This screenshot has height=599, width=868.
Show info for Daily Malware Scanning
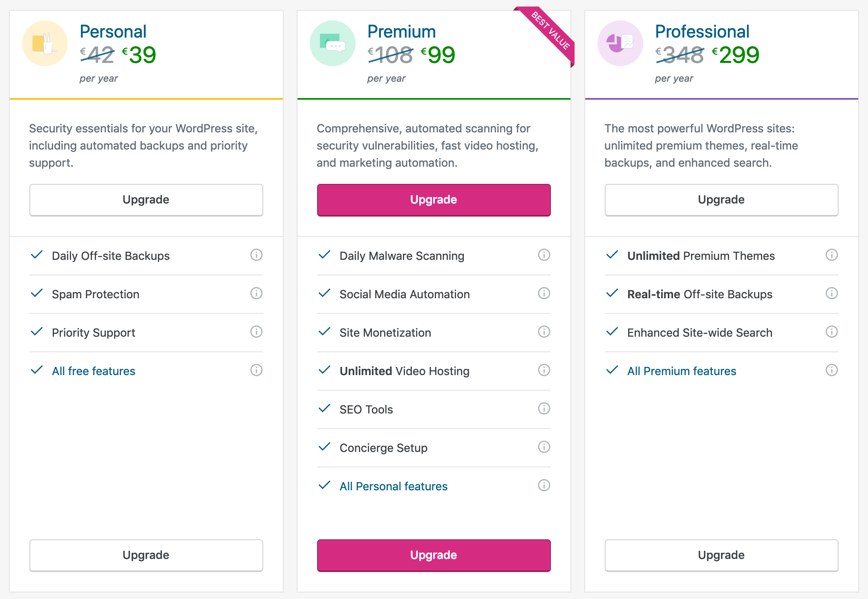[x=544, y=255]
